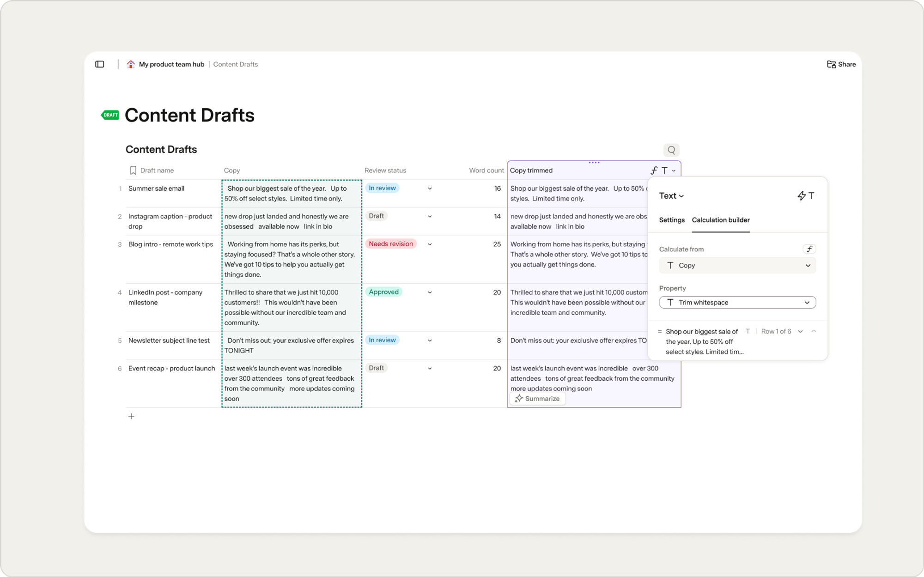Open My product team hub breadcrumb
Image resolution: width=924 pixels, height=577 pixels.
(171, 64)
